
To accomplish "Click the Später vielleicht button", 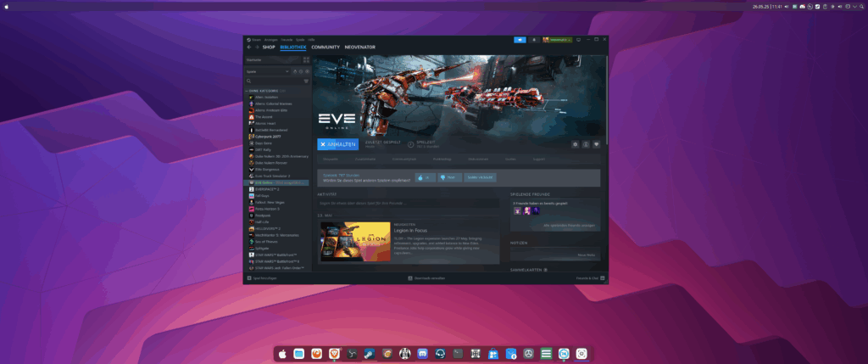I will coord(480,178).
